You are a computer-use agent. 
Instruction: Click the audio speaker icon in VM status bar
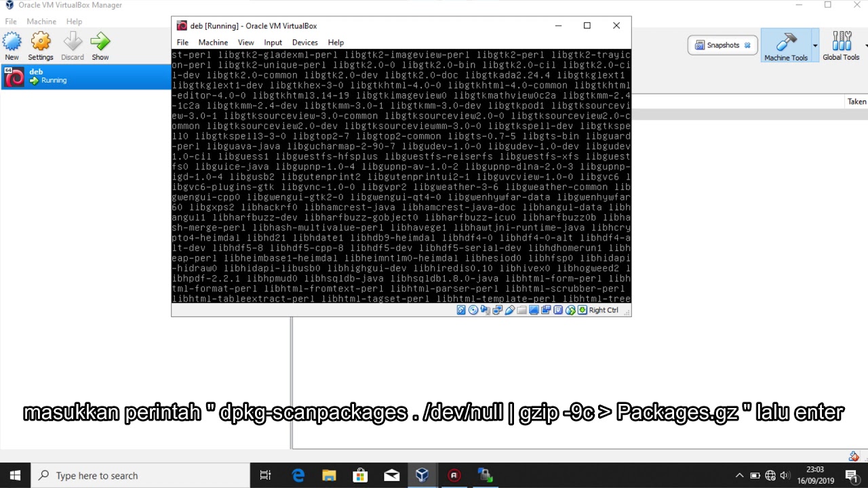click(x=486, y=310)
